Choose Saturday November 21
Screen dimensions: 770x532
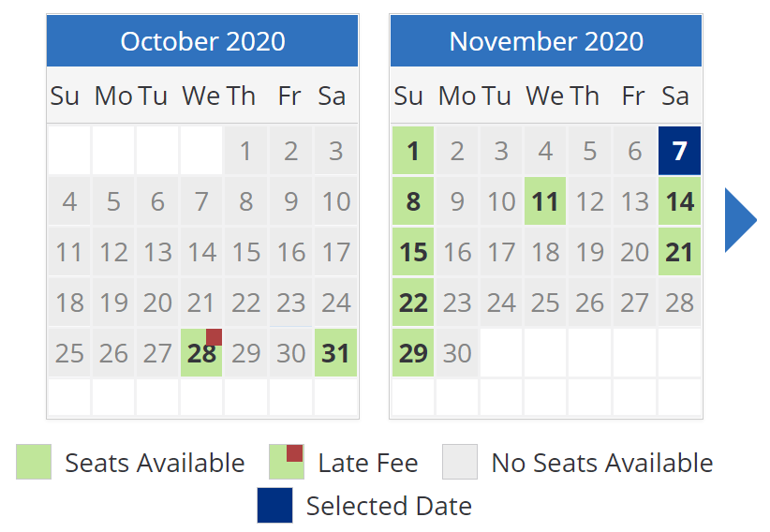[x=679, y=252]
